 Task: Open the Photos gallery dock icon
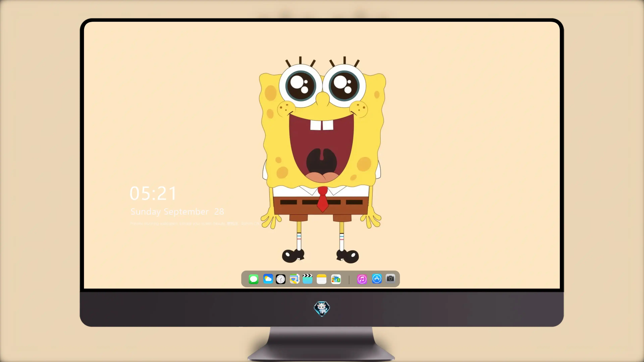336,279
